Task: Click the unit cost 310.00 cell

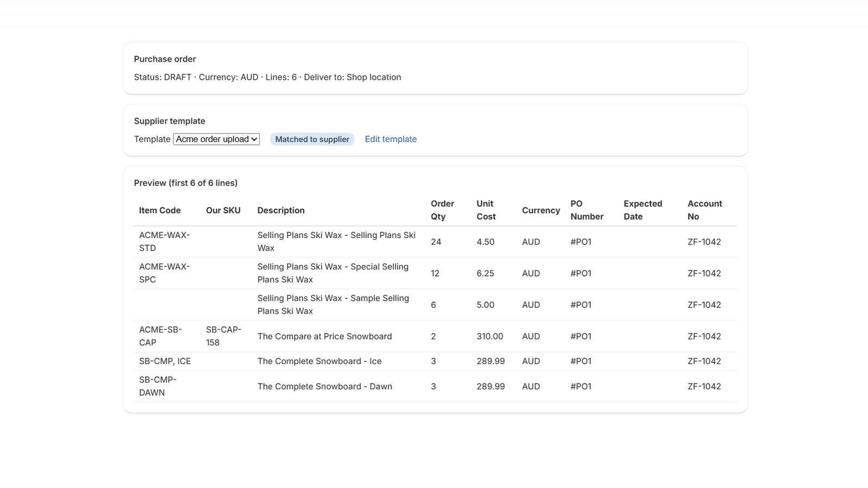Action: click(x=490, y=336)
